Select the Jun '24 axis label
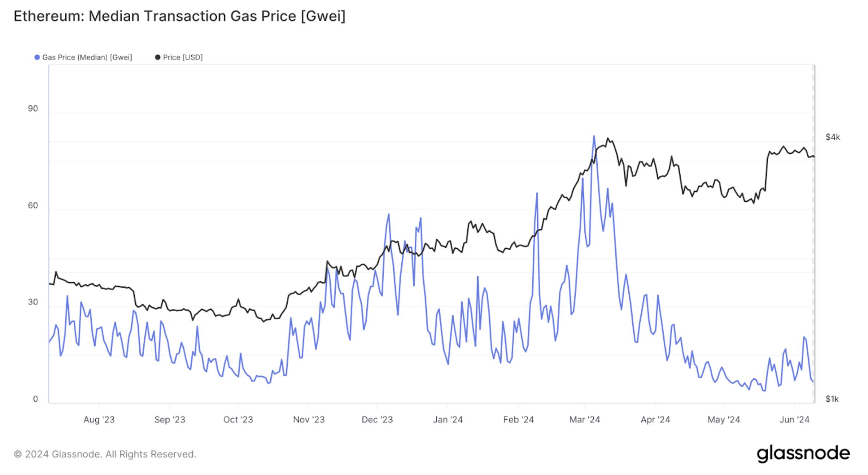The width and height of the screenshot is (868, 475). tap(794, 420)
